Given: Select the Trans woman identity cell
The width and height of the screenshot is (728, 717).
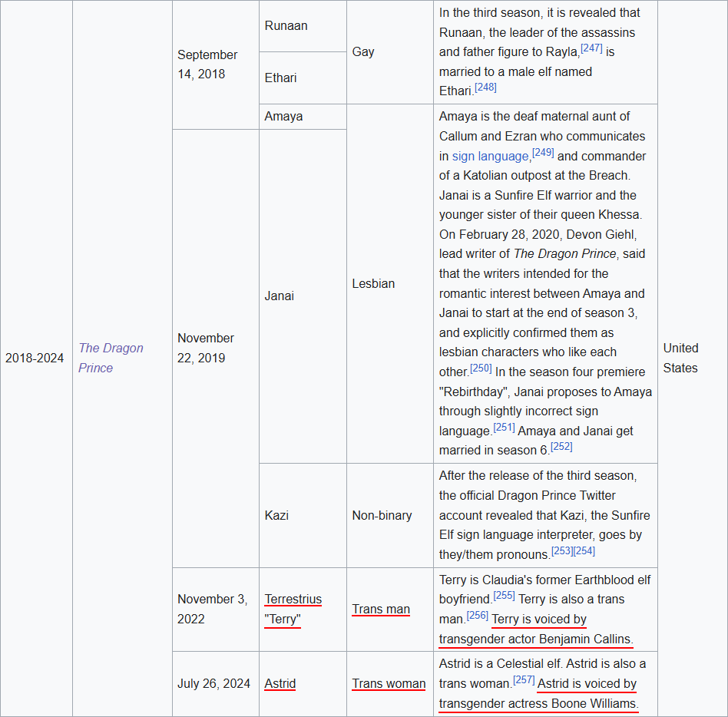Looking at the screenshot, I should (x=390, y=684).
